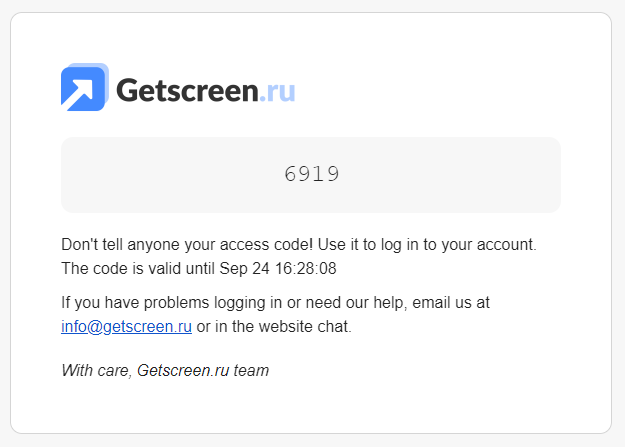
Task: Click "Sep 24" date in validity text
Action: [244, 268]
